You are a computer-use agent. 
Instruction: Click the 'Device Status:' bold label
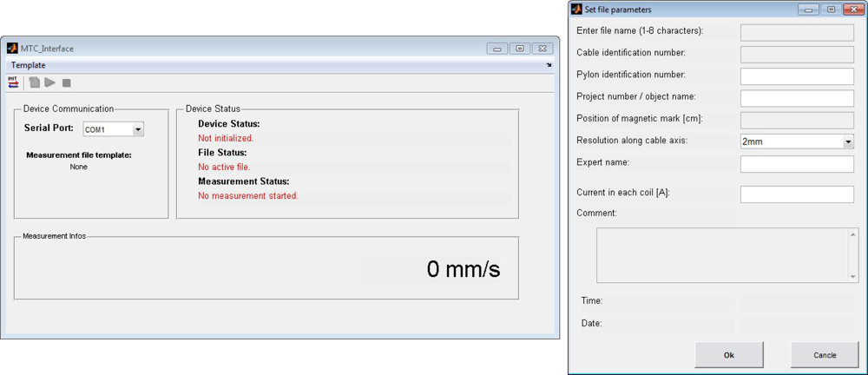point(228,123)
